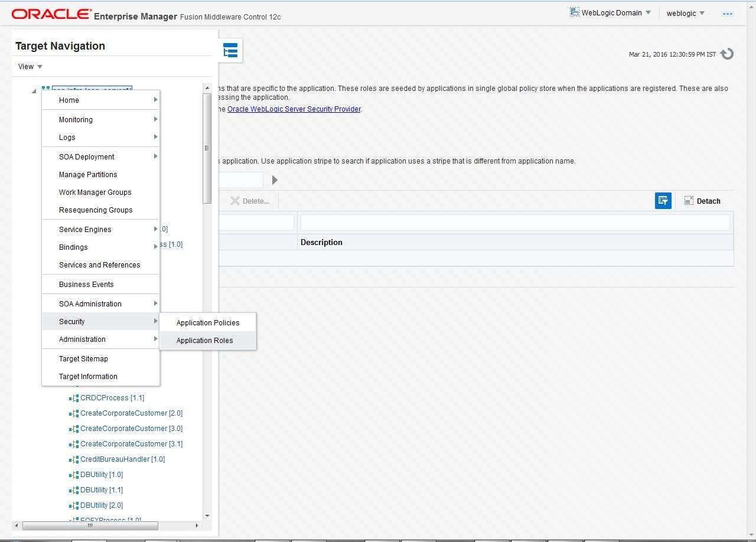Image resolution: width=756 pixels, height=542 pixels.
Task: Click the Detach table icon
Action: pos(689,201)
